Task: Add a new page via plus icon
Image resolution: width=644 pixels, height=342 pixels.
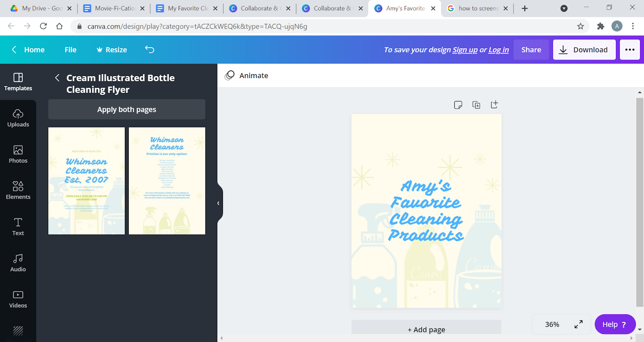Action: pyautogui.click(x=495, y=105)
